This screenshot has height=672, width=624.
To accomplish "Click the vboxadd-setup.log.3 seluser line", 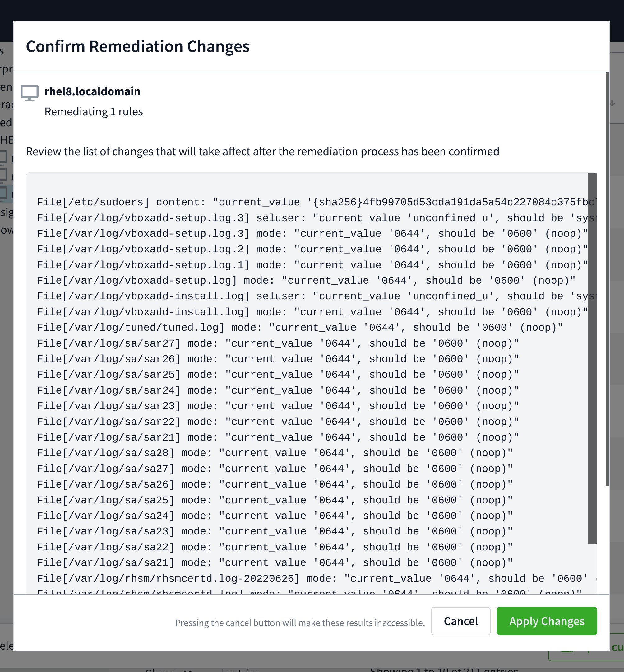I will tap(314, 218).
